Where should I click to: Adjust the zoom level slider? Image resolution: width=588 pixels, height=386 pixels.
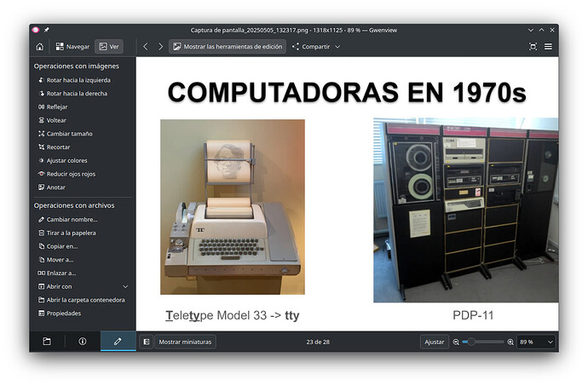482,342
